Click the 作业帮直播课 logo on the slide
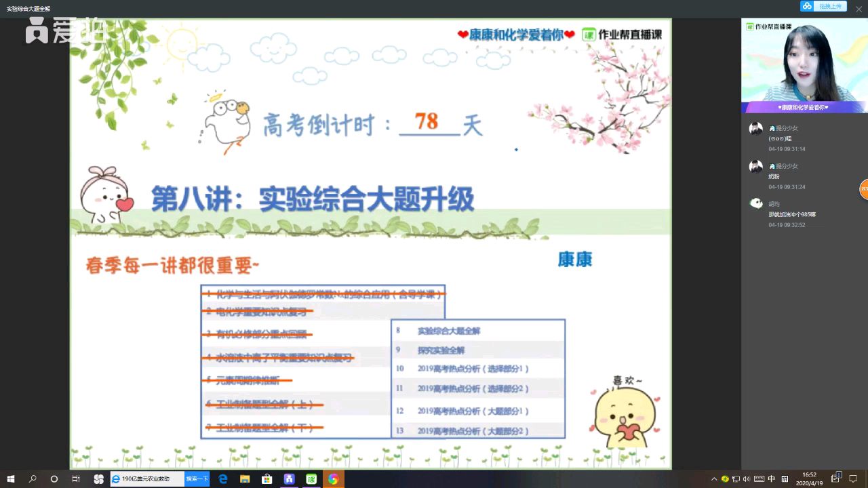This screenshot has height=488, width=868. pyautogui.click(x=622, y=35)
